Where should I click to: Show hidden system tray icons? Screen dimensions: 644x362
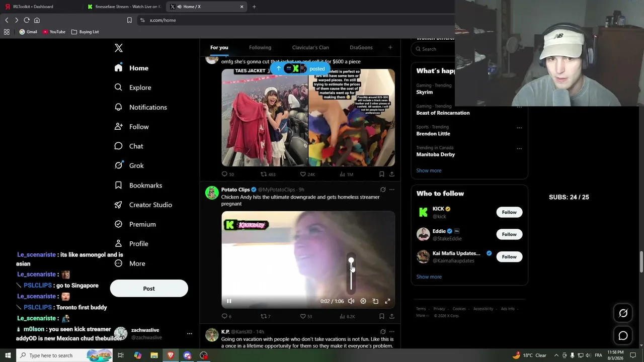pyautogui.click(x=556, y=355)
